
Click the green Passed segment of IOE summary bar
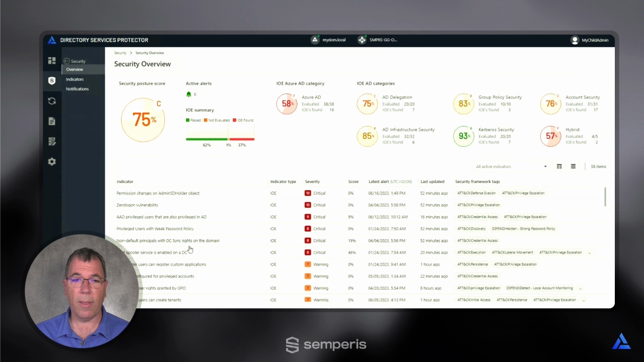coord(207,139)
